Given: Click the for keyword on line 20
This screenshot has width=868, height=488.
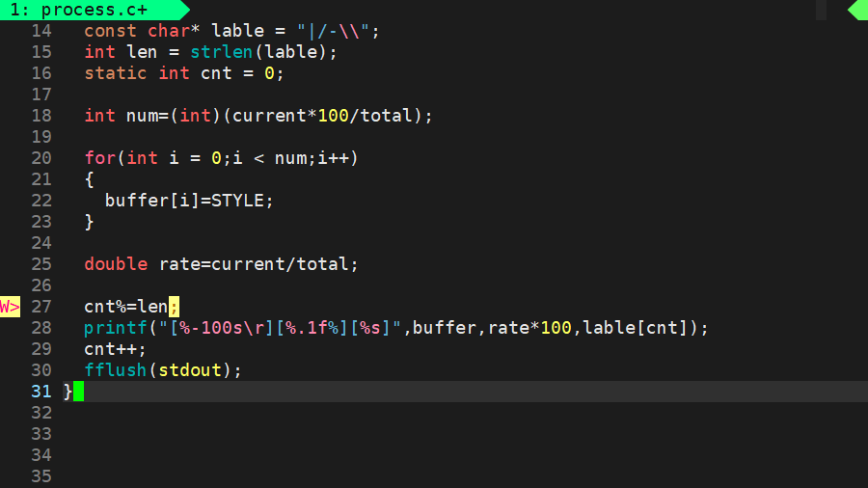Looking at the screenshot, I should (100, 158).
